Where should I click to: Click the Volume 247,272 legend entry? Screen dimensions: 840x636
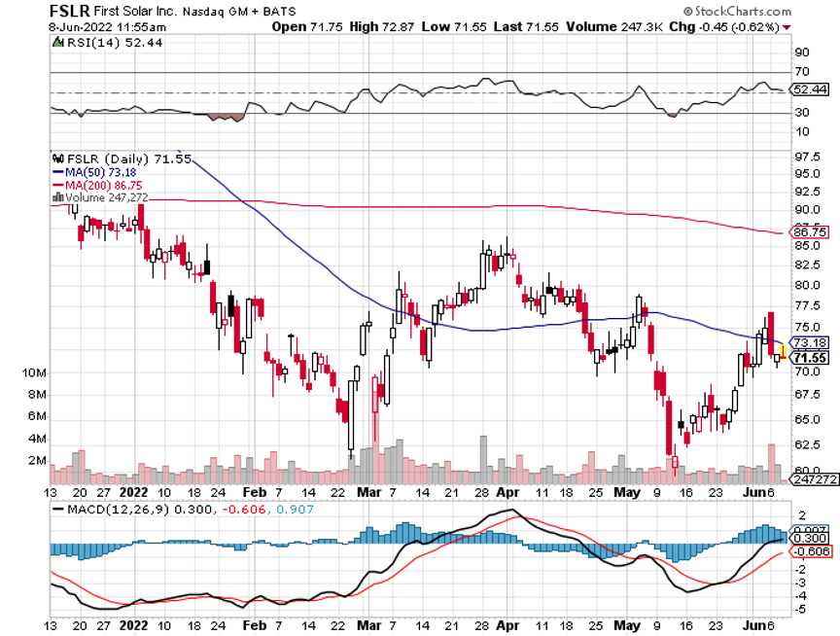pyautogui.click(x=106, y=197)
